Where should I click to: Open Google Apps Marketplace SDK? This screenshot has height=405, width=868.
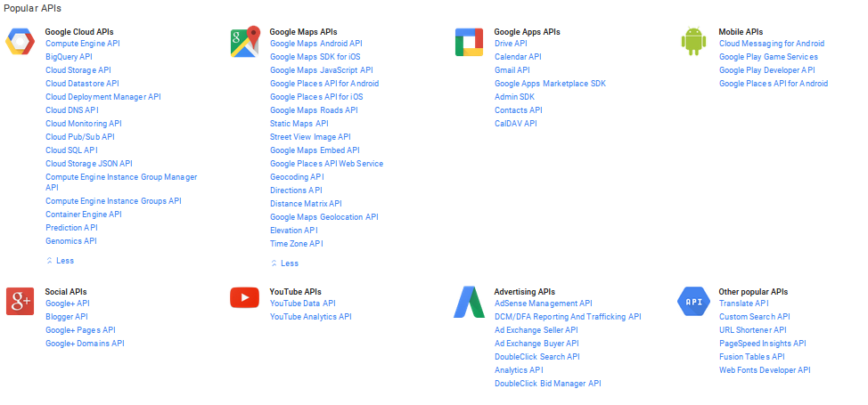coord(550,84)
